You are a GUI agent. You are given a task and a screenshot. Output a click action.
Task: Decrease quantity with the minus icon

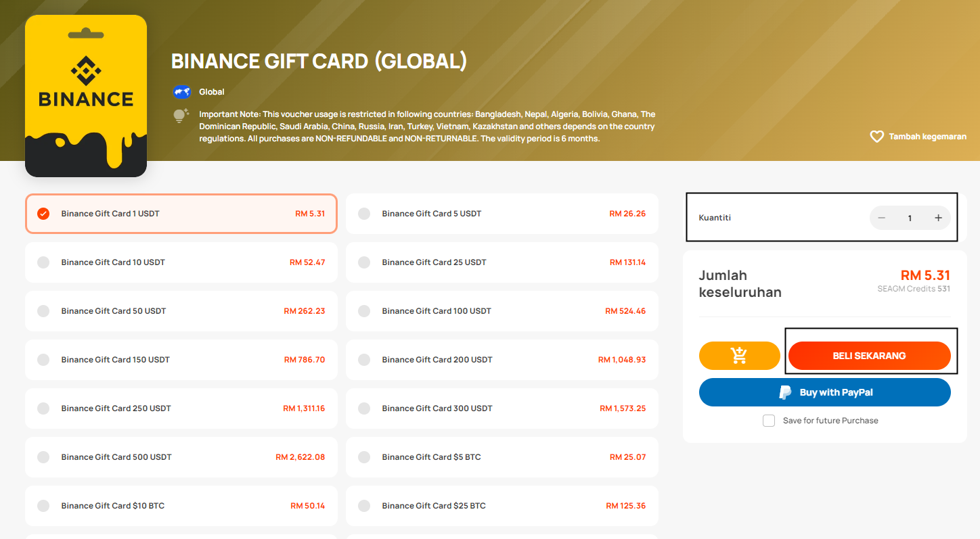coord(881,218)
